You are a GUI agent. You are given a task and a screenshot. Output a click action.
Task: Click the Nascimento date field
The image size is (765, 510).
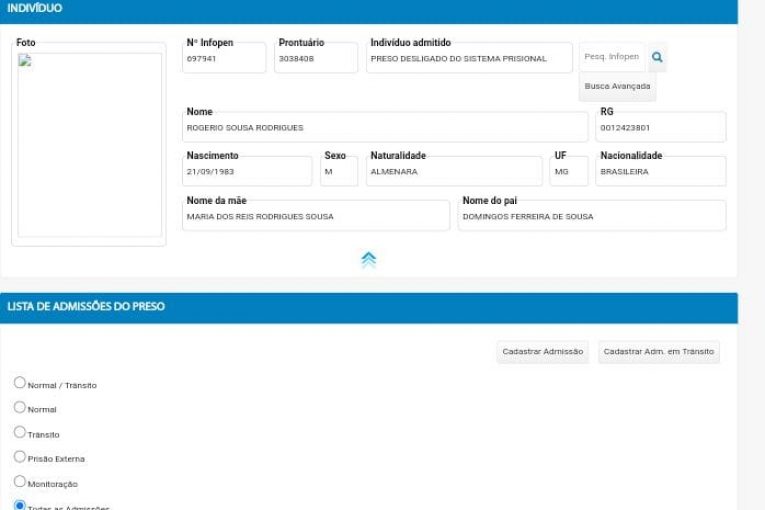(247, 172)
